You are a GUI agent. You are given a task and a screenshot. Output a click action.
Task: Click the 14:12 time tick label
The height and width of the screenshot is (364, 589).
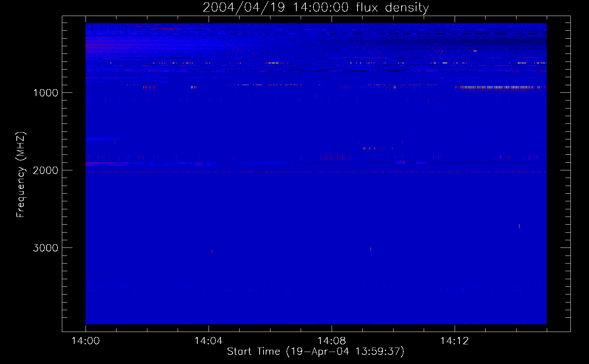pos(455,341)
